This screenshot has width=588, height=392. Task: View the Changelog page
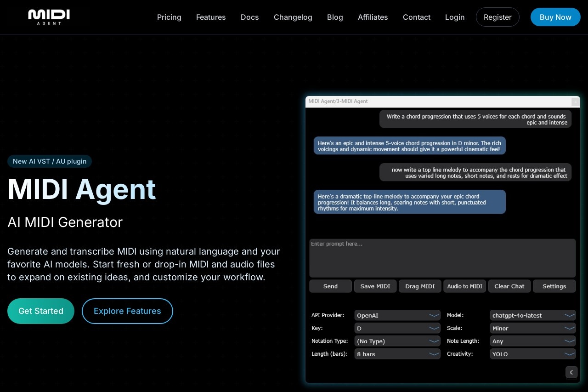(x=293, y=17)
